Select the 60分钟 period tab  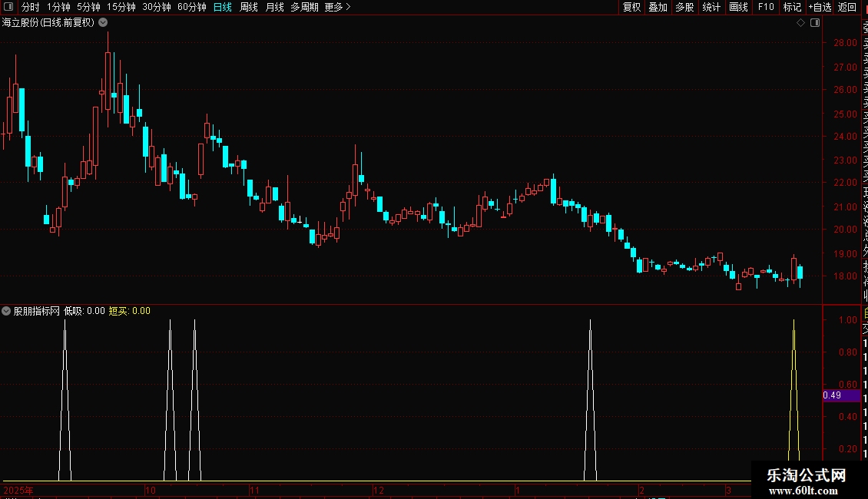192,7
